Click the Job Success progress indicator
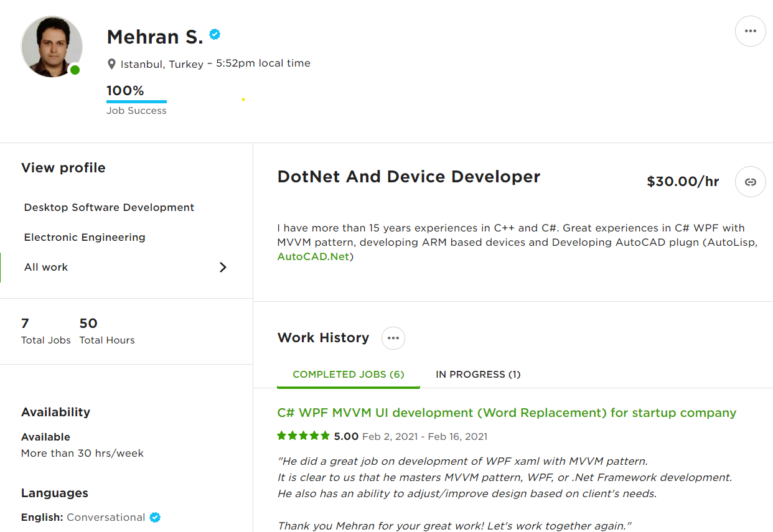 click(x=136, y=99)
